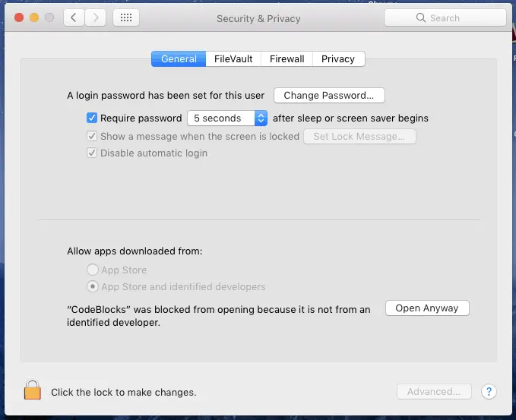
Task: Toggle Show a message when screen is locked
Action: pos(92,136)
